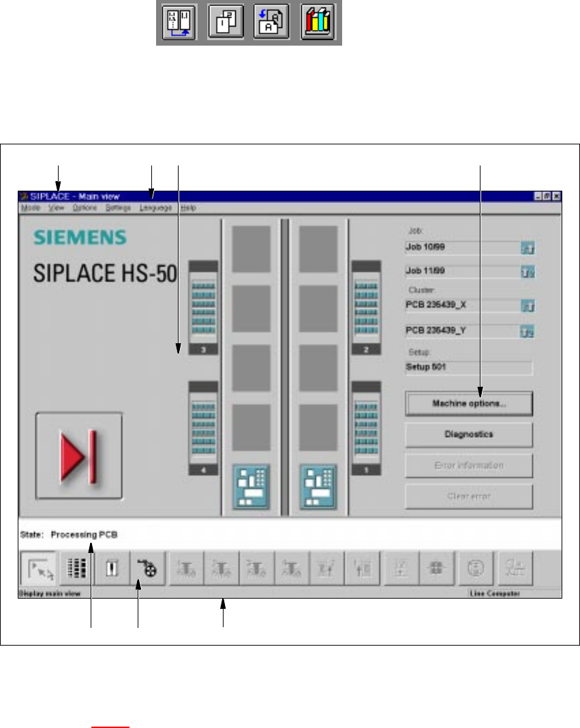Click the last greyed toolbar icon
The image size is (580, 728).
[x=515, y=568]
